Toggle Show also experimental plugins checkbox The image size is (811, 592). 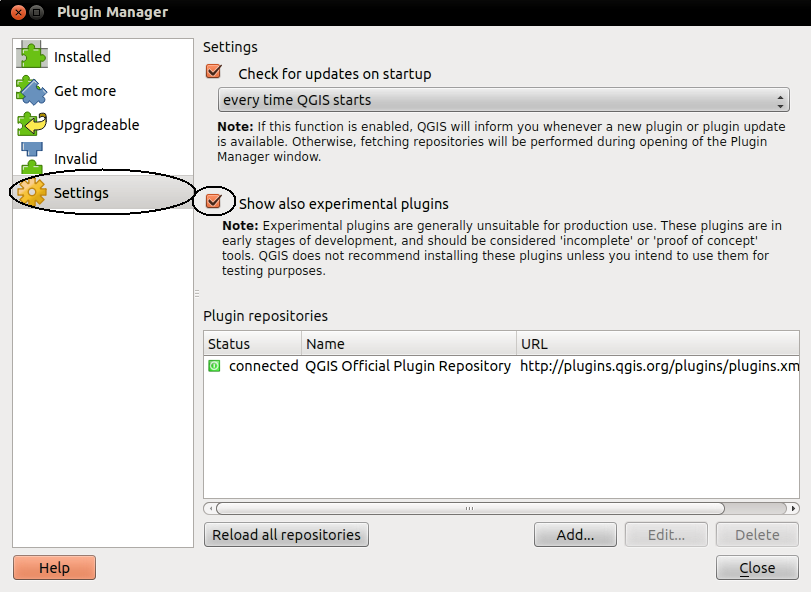(214, 201)
